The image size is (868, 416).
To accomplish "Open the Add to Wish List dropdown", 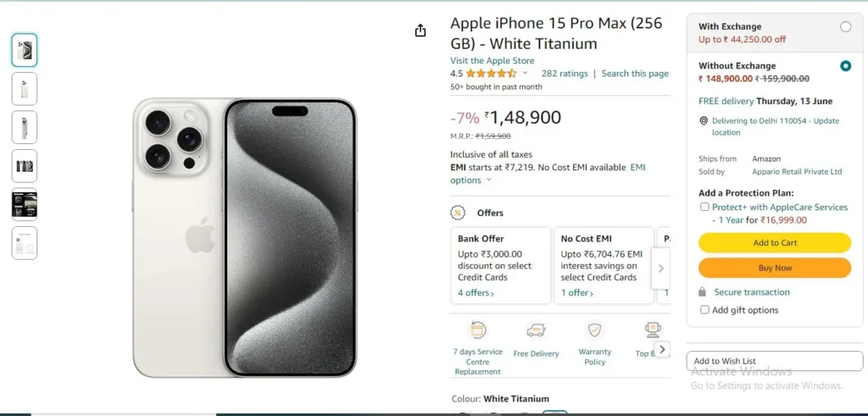I will click(775, 361).
